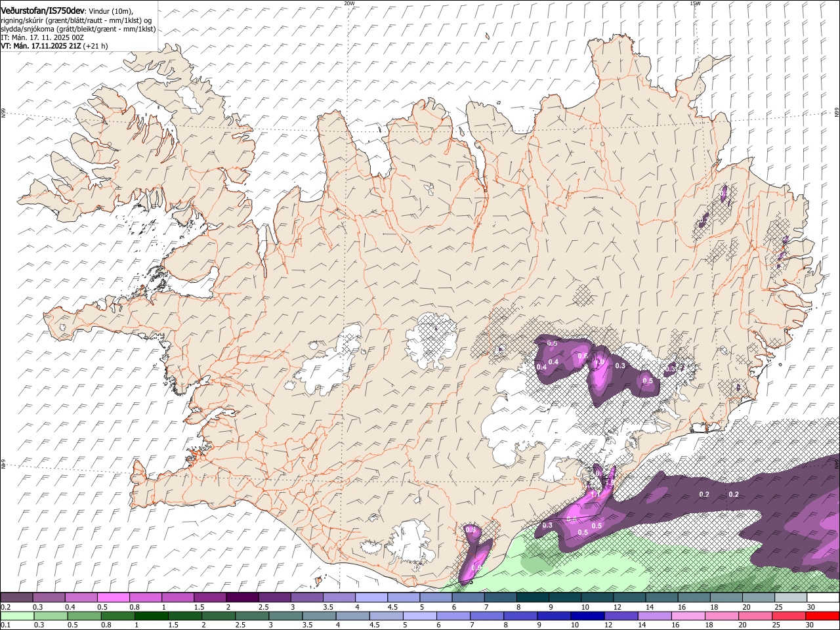Click upper legend swatch between 0.3 and 0.4
This screenshot has height=630, width=840.
pyautogui.click(x=49, y=598)
